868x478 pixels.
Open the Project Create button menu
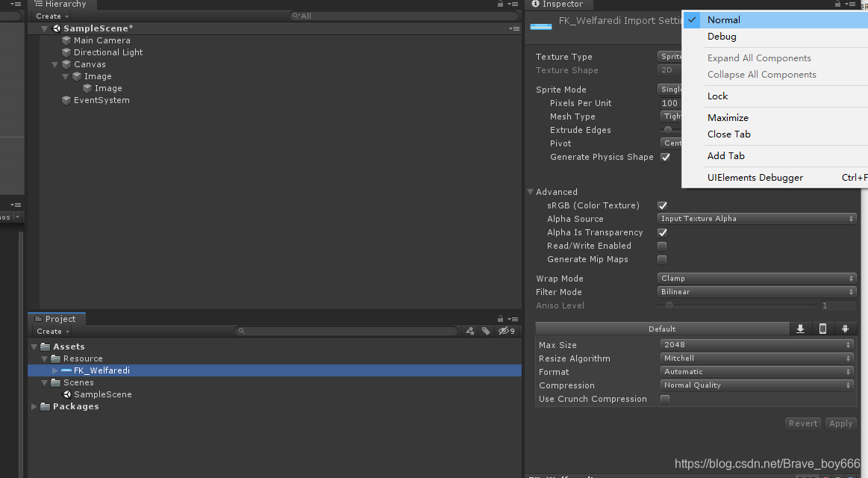pos(52,331)
